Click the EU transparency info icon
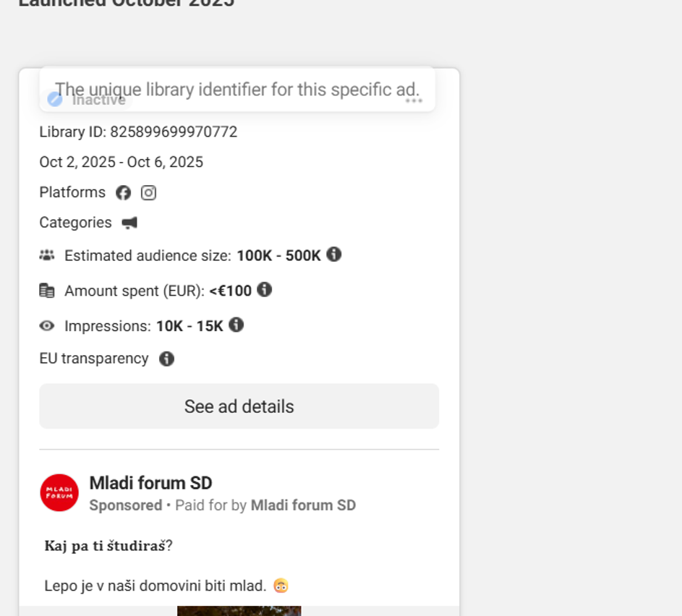The image size is (682, 616). (166, 359)
